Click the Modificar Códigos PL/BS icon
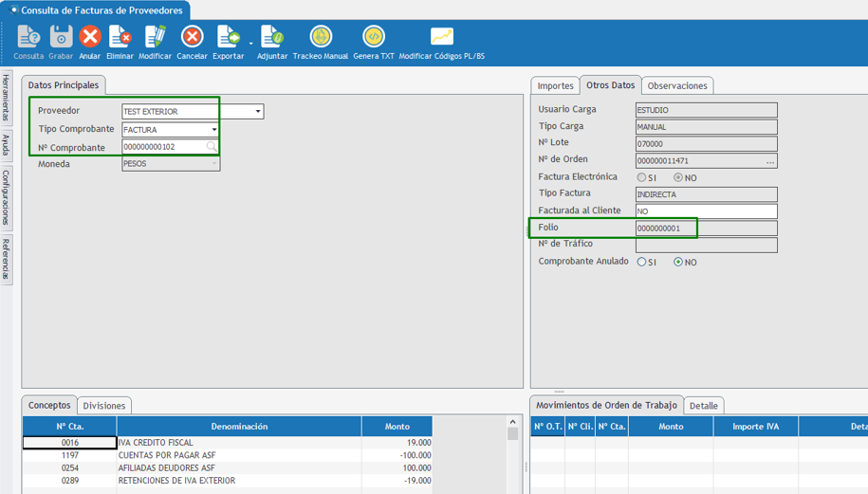The width and height of the screenshot is (868, 494). [x=442, y=37]
